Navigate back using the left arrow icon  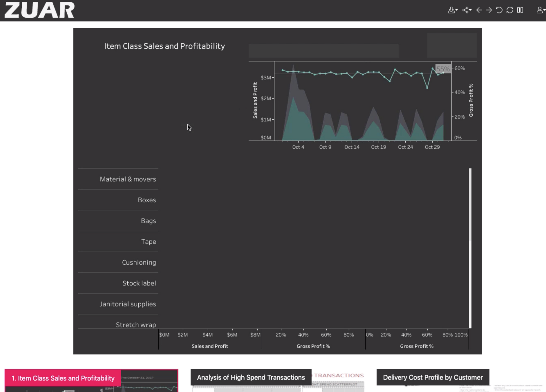[x=479, y=10]
